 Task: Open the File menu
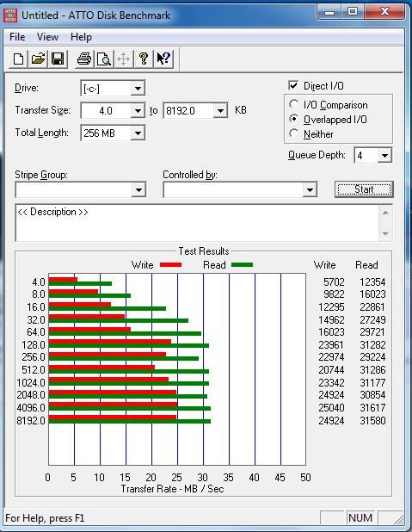(x=17, y=37)
